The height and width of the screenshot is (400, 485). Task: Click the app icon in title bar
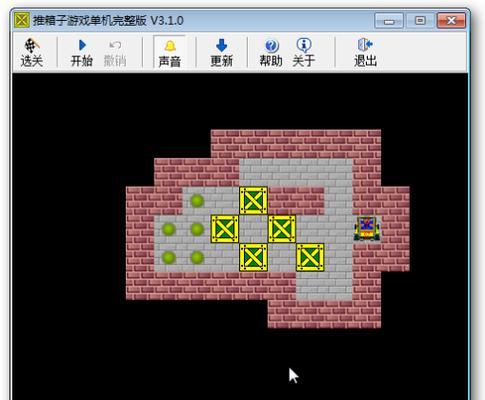point(22,21)
